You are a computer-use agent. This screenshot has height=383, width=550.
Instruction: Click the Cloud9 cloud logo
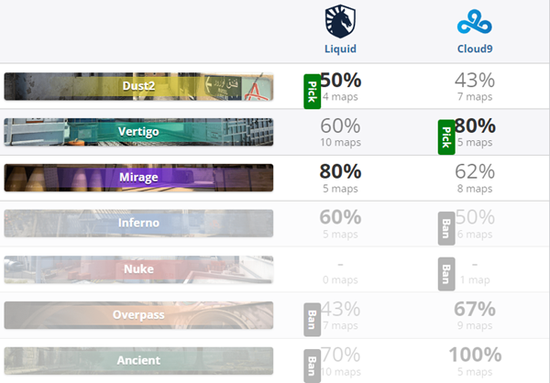click(x=474, y=22)
